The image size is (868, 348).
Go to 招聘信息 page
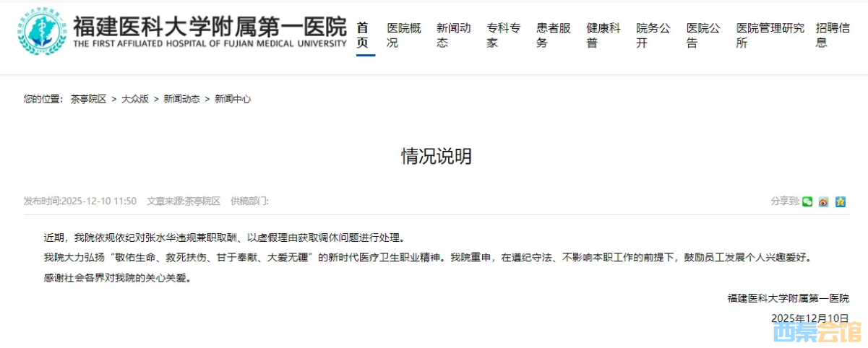point(833,35)
